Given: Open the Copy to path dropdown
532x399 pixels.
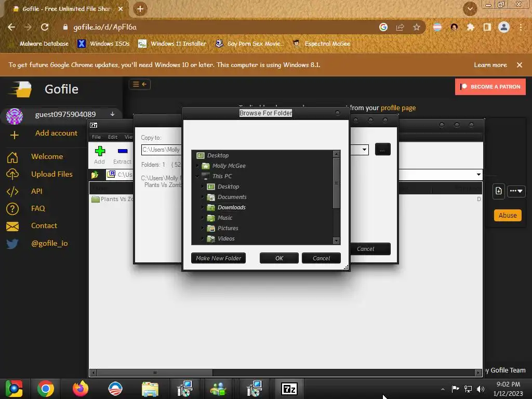Looking at the screenshot, I should click(364, 150).
